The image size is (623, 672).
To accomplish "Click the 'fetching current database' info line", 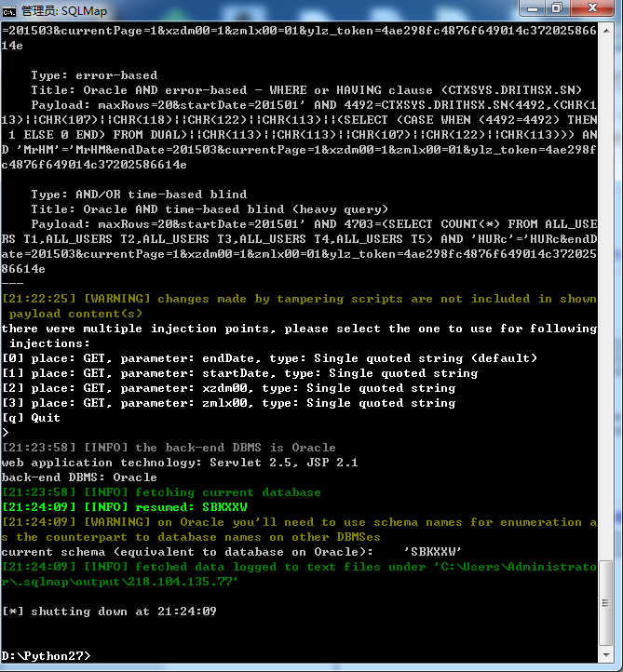I will [x=161, y=492].
